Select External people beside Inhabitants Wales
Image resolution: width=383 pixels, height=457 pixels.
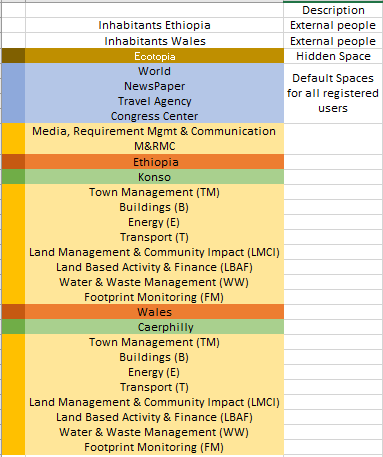point(333,41)
